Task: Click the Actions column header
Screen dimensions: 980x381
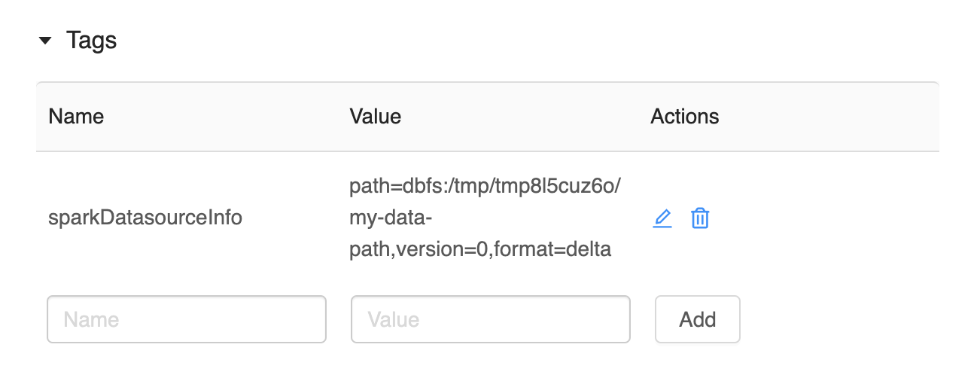Action: point(684,117)
